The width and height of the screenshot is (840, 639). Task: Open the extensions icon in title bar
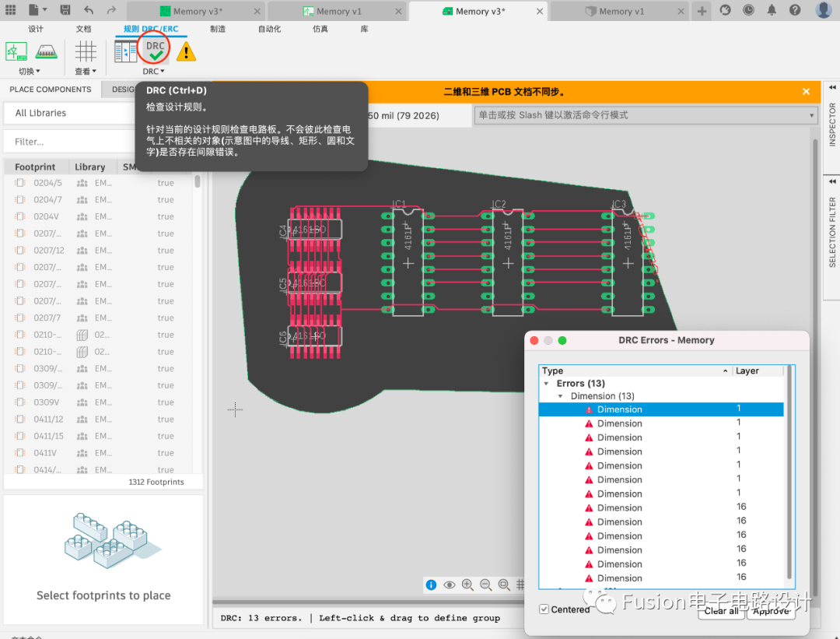[725, 9]
